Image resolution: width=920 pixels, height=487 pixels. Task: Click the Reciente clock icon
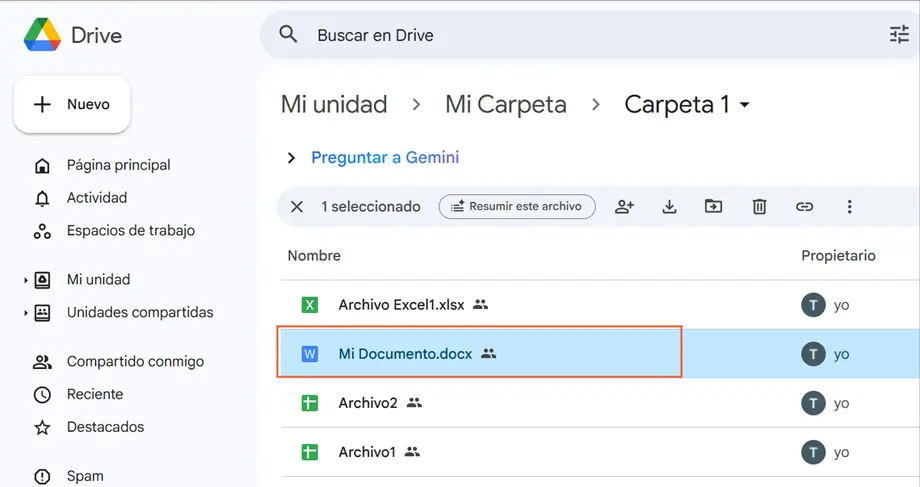pyautogui.click(x=42, y=395)
